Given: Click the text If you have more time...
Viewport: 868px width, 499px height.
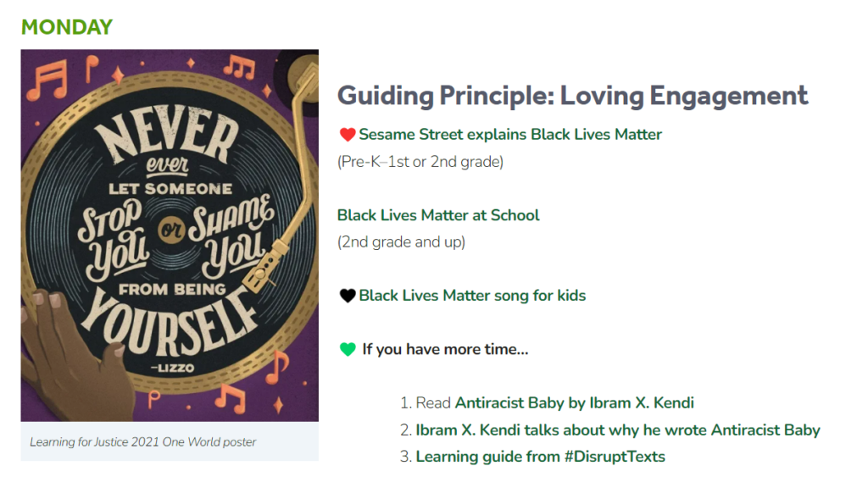Looking at the screenshot, I should pos(445,349).
